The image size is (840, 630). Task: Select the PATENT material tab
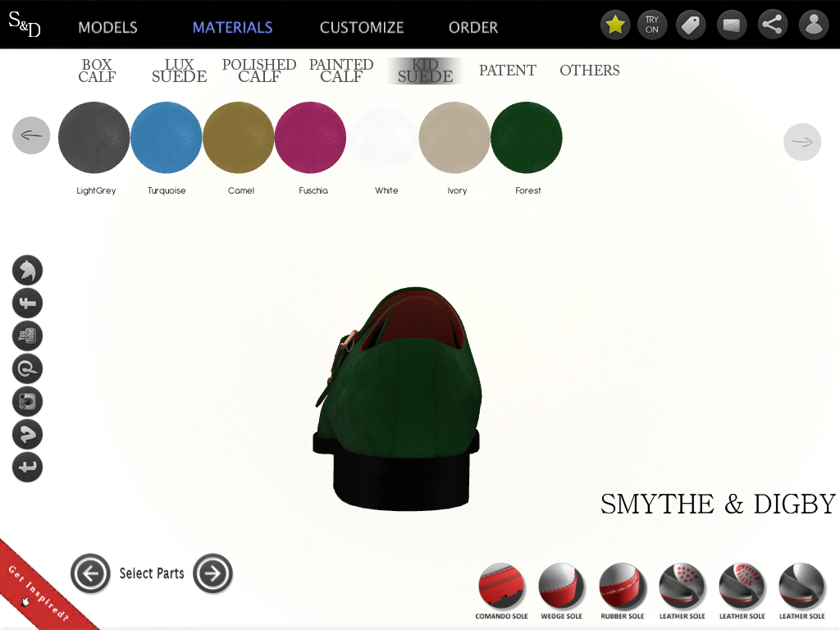pos(507,71)
